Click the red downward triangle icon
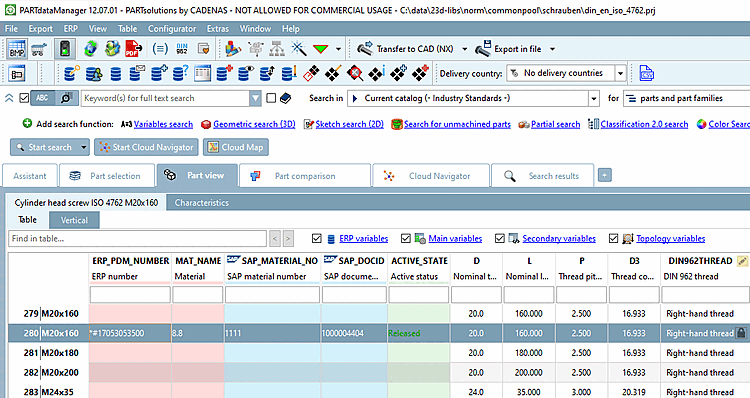The height and width of the screenshot is (398, 750). click(x=320, y=49)
